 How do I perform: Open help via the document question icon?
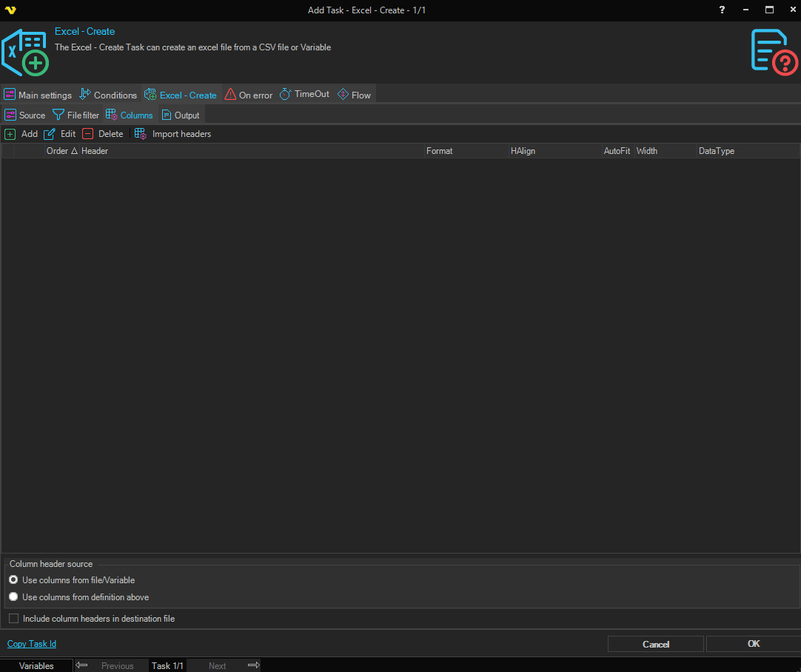point(774,52)
